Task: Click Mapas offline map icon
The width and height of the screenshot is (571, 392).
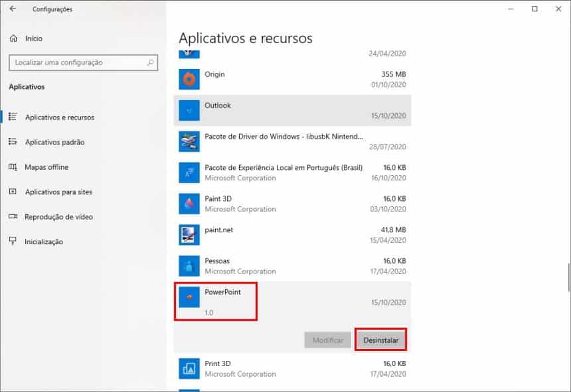Action: click(x=13, y=167)
